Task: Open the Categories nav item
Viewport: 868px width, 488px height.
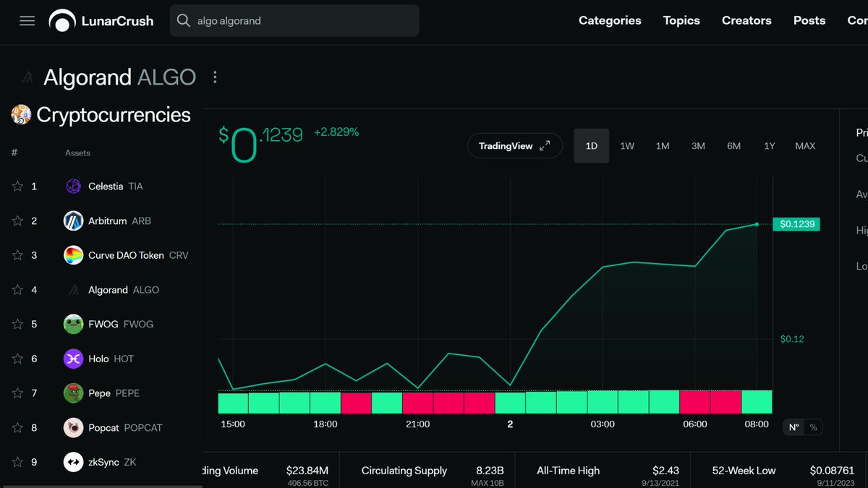Action: 610,20
